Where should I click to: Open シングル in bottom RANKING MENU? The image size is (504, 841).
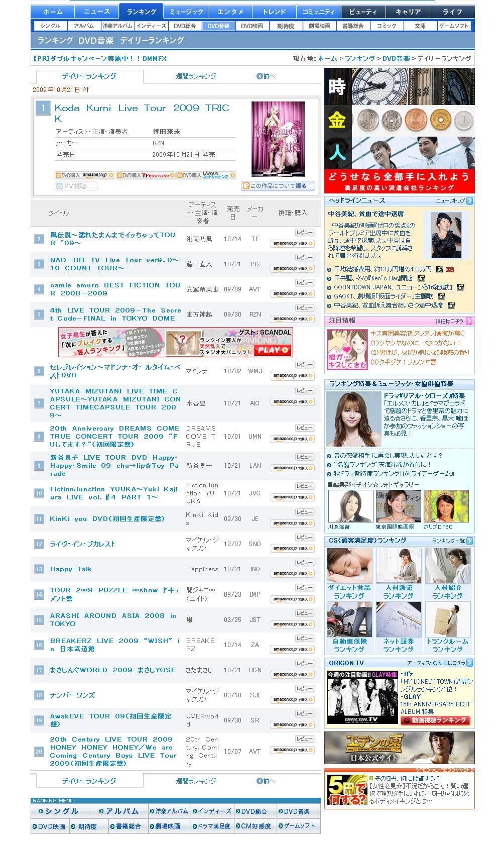[60, 811]
